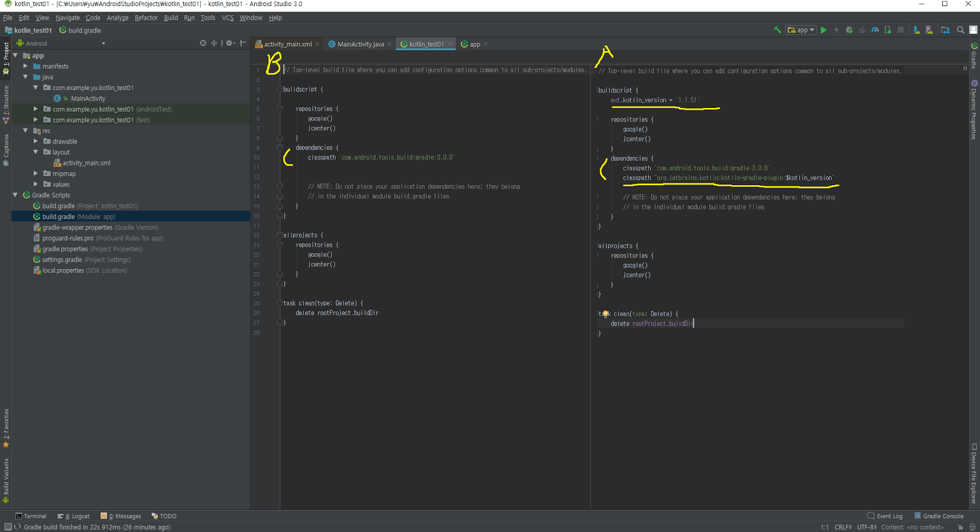Screen dimensions: 980x532
Task: Click Collapse All icon in Project panel
Action: [x=214, y=44]
